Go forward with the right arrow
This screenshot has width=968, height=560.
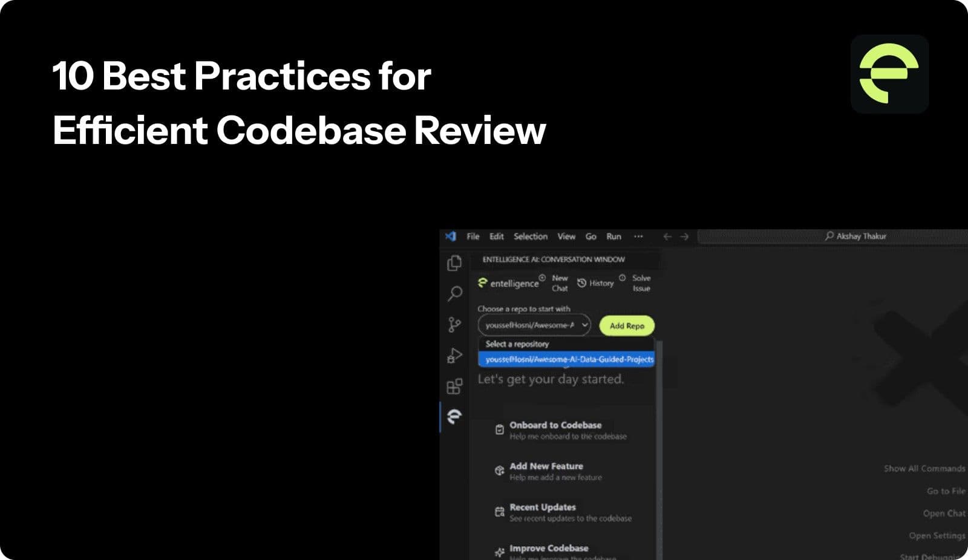coord(684,236)
